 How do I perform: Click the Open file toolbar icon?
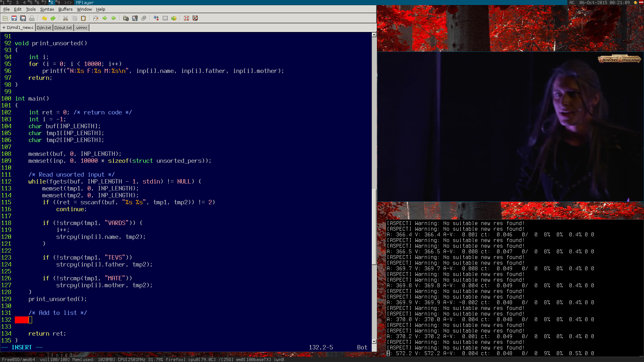(x=5, y=18)
